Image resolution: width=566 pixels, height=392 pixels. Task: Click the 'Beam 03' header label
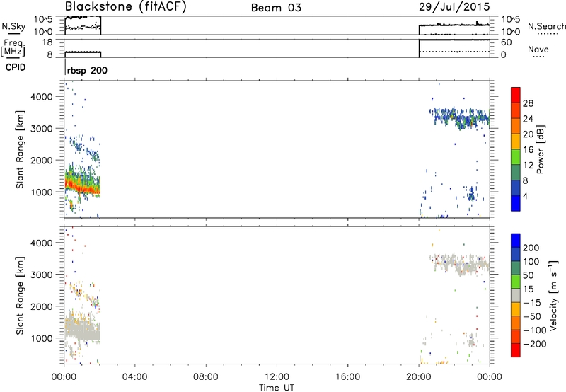(x=276, y=8)
